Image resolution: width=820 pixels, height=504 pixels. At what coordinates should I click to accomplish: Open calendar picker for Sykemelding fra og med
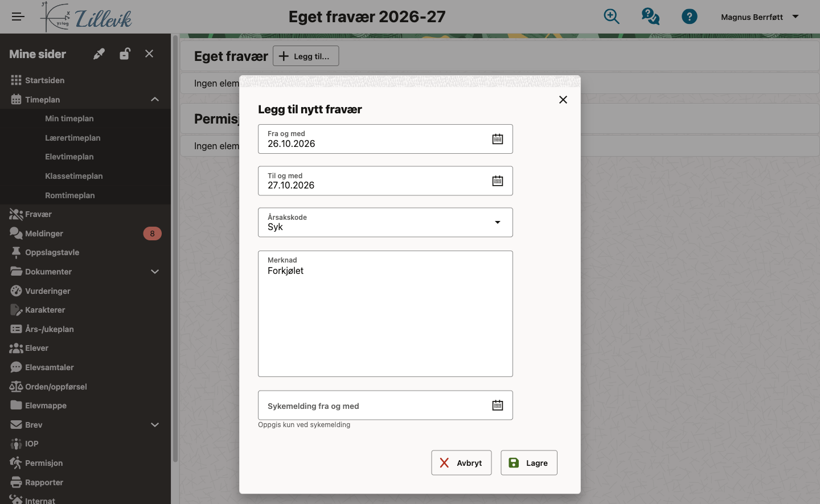[x=498, y=405]
